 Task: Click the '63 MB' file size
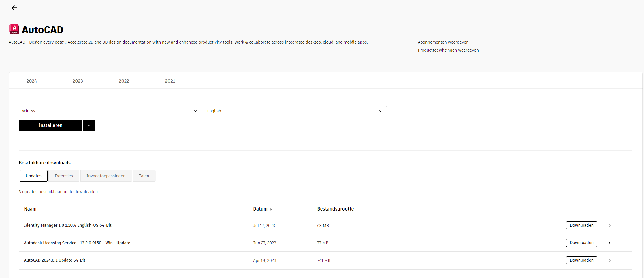pyautogui.click(x=323, y=226)
